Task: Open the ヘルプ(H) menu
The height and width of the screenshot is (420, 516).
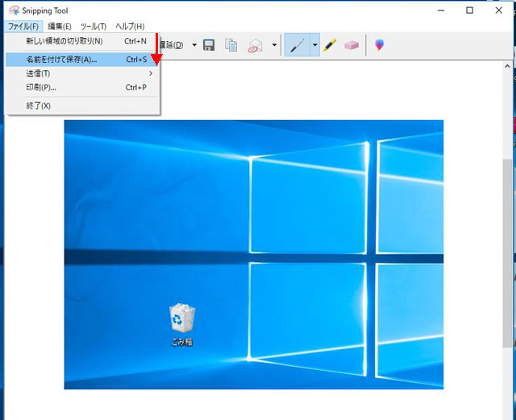Action: click(x=130, y=27)
